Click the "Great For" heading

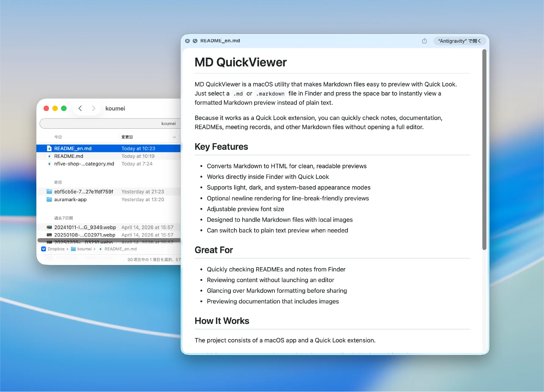pyautogui.click(x=214, y=250)
